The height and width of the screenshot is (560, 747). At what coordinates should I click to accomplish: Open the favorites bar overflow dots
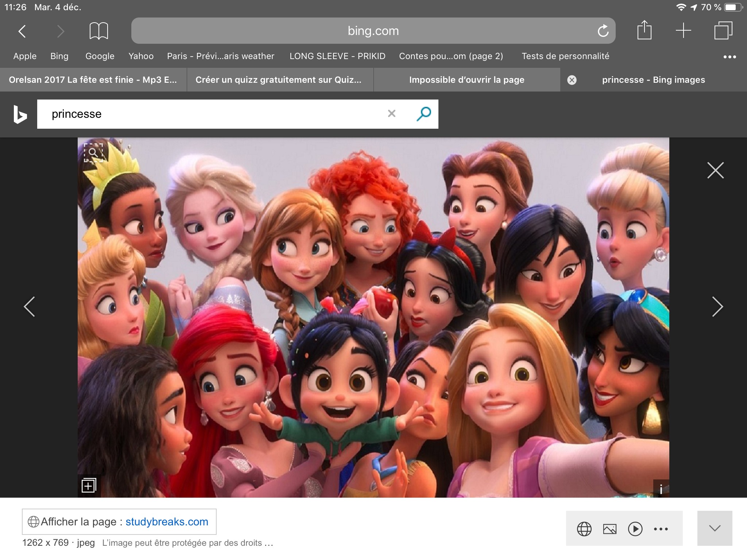pos(729,57)
